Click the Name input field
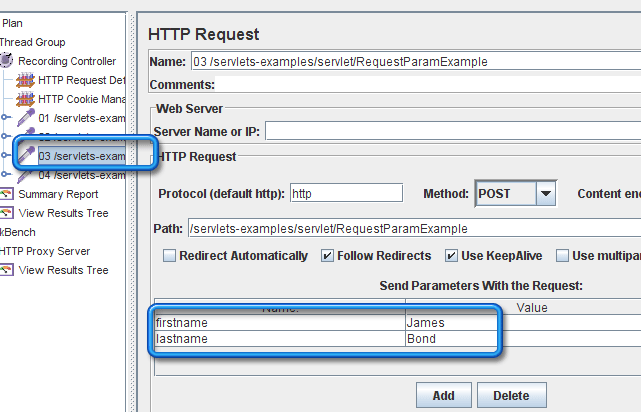The width and height of the screenshot is (641, 412). pyautogui.click(x=416, y=62)
